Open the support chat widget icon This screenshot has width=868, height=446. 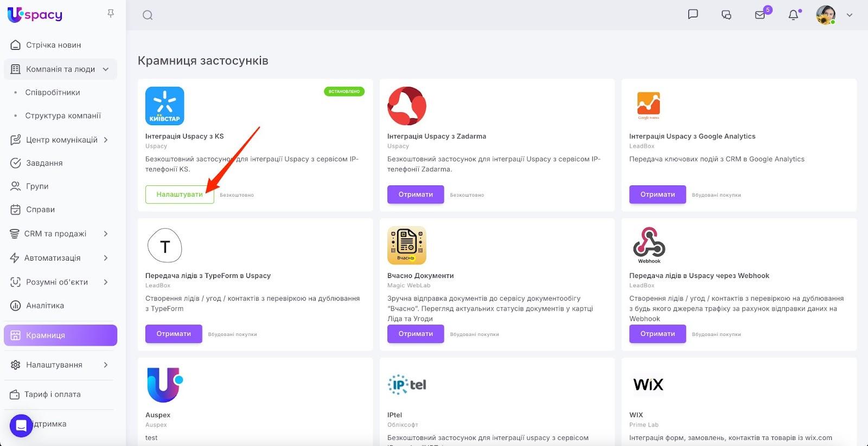point(21,425)
